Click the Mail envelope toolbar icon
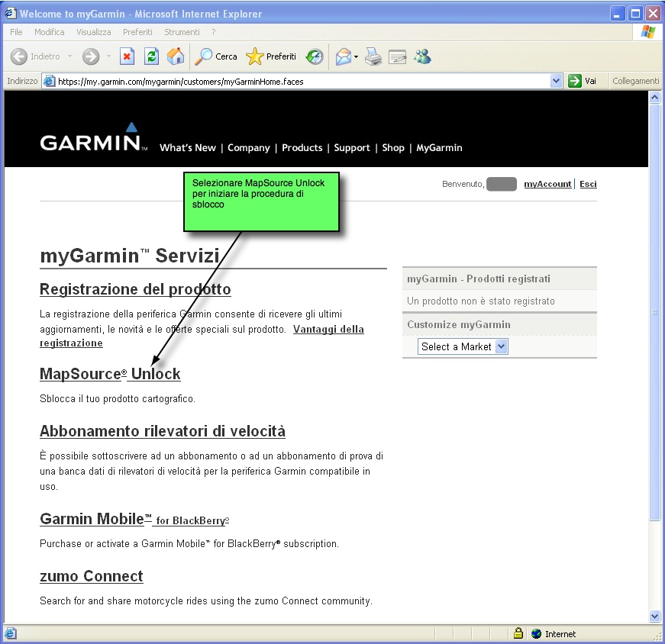This screenshot has width=665, height=644. click(x=344, y=56)
